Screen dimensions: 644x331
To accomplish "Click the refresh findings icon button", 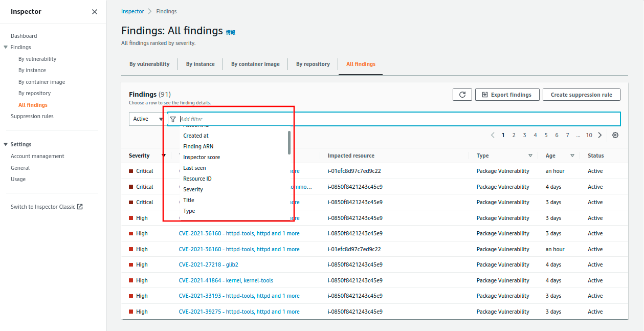I will tap(462, 95).
